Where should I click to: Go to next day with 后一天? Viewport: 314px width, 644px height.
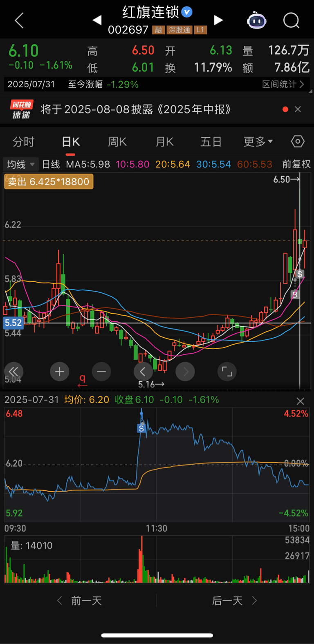pyautogui.click(x=235, y=601)
